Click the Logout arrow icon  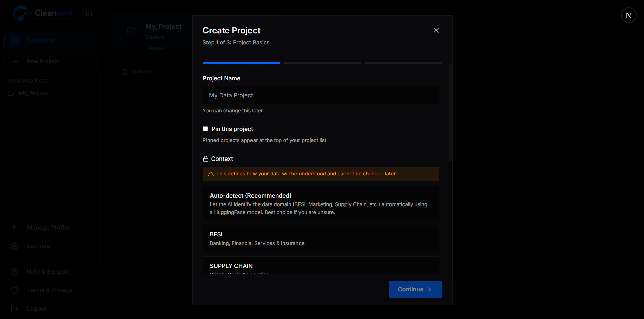click(x=15, y=309)
